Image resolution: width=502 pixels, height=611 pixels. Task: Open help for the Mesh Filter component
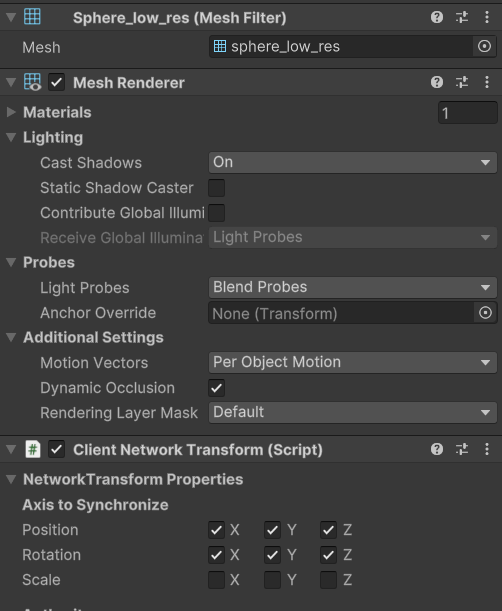point(437,17)
